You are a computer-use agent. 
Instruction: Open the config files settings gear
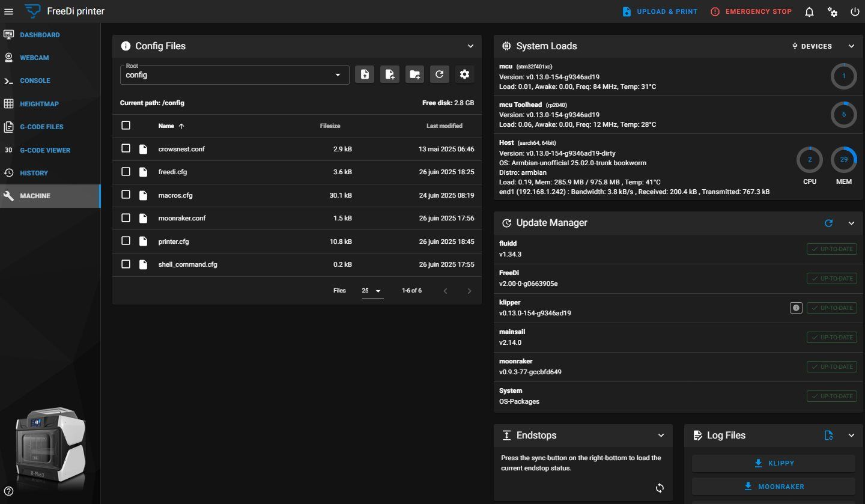pos(464,74)
